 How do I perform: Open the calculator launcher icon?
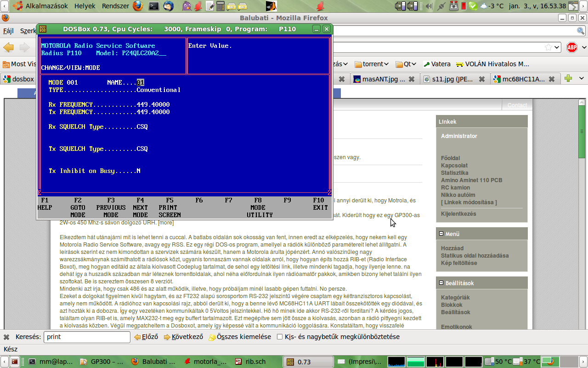pyautogui.click(x=220, y=6)
